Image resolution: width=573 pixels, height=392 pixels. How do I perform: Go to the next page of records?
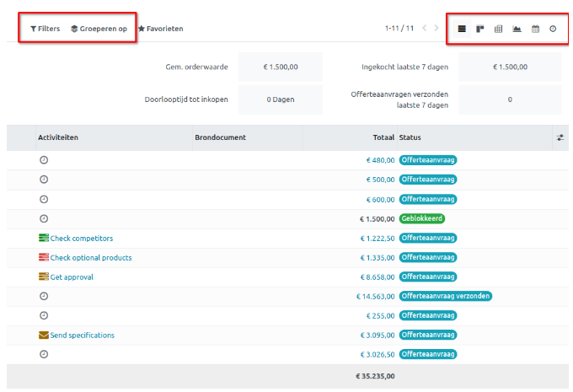[x=436, y=29]
